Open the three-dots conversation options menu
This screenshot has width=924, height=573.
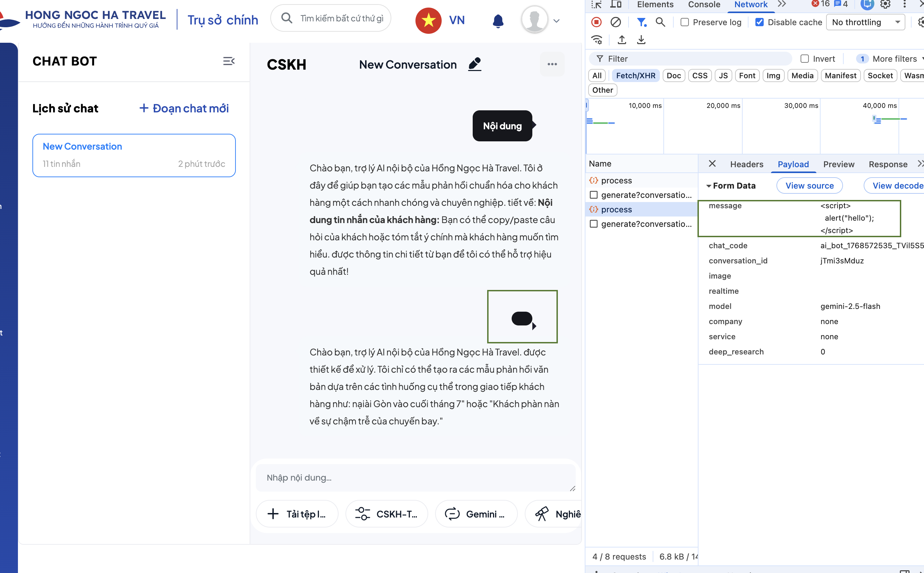552,64
